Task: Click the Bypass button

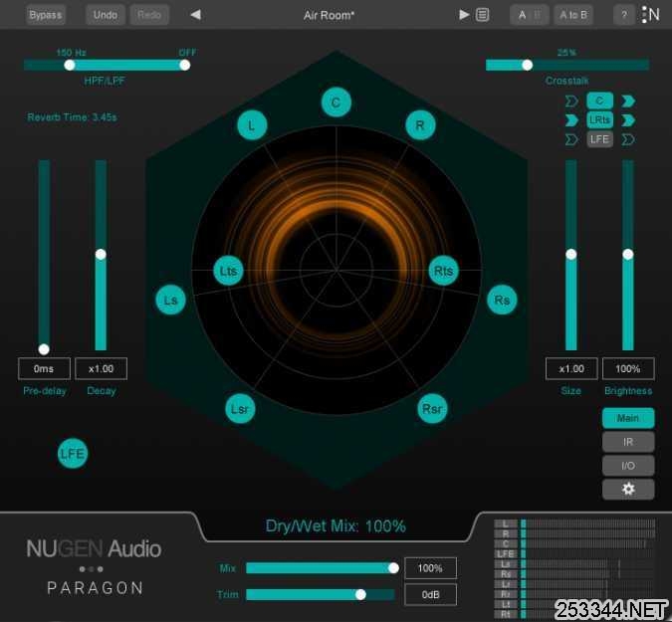Action: (46, 15)
